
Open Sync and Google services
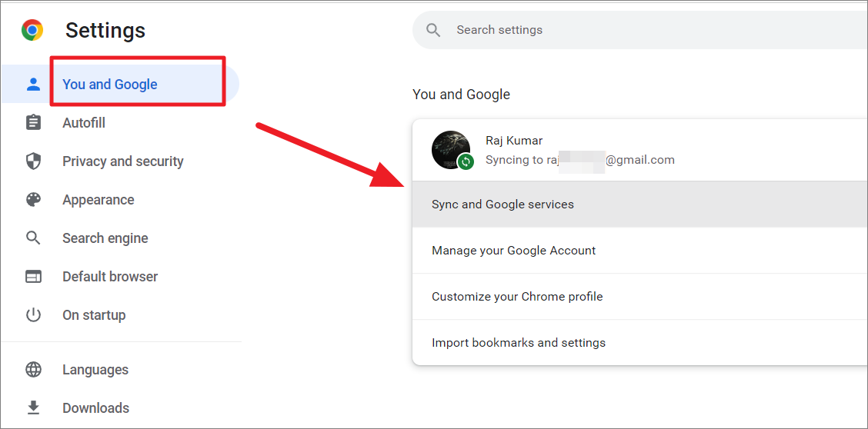640,204
